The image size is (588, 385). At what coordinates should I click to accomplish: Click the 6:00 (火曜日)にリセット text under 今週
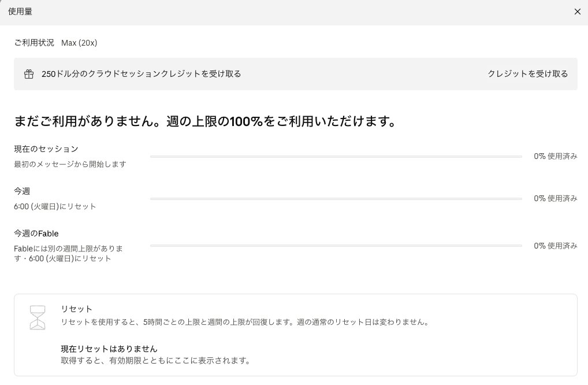click(x=55, y=206)
